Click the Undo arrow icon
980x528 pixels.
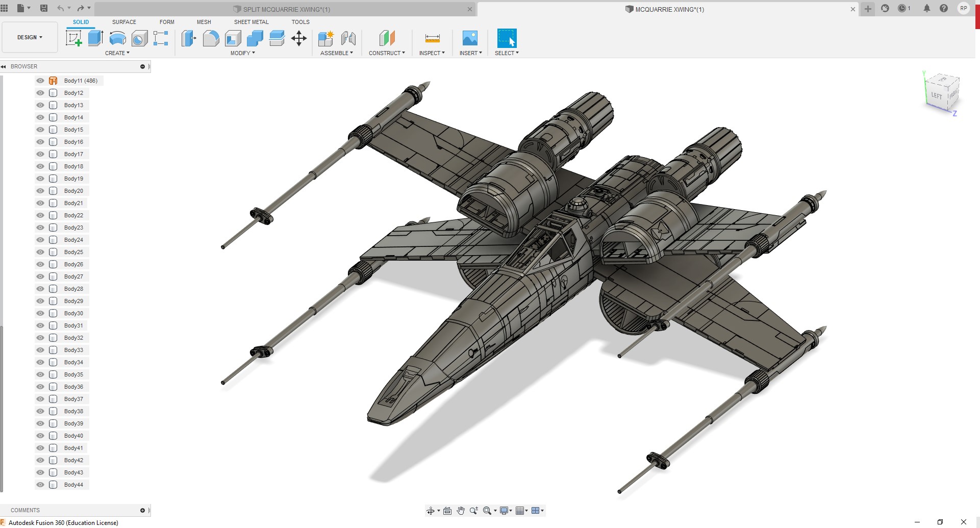coord(61,8)
